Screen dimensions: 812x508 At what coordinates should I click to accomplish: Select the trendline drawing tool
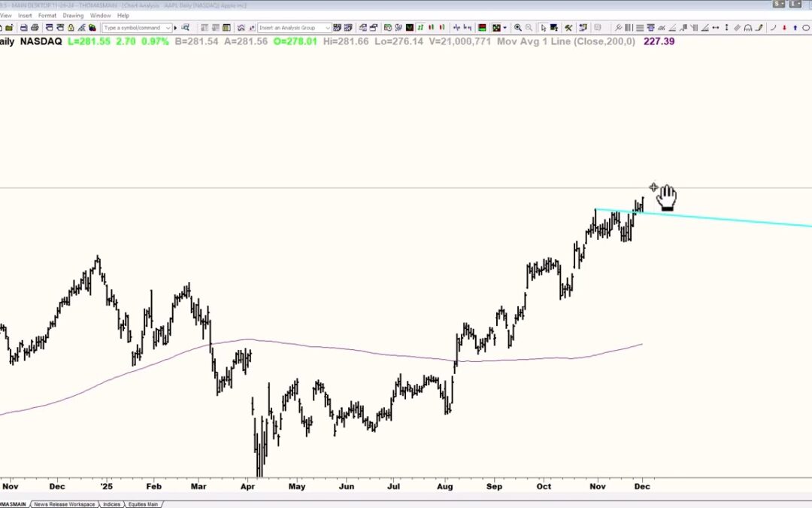pos(671,27)
